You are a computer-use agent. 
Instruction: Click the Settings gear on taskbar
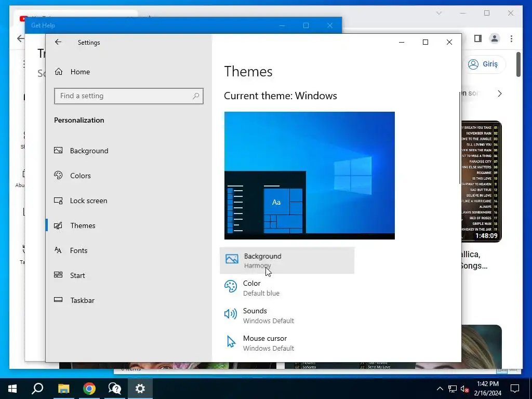(140, 389)
